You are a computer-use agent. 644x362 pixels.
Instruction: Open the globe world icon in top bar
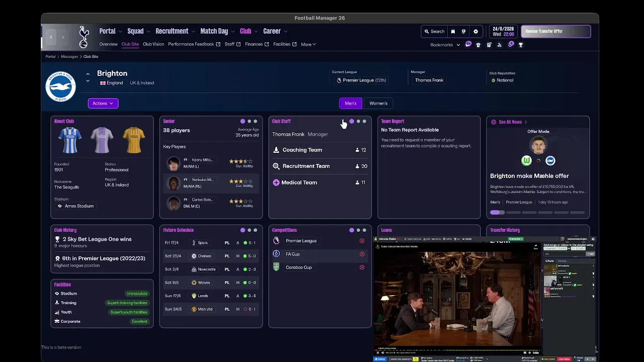[x=464, y=31]
